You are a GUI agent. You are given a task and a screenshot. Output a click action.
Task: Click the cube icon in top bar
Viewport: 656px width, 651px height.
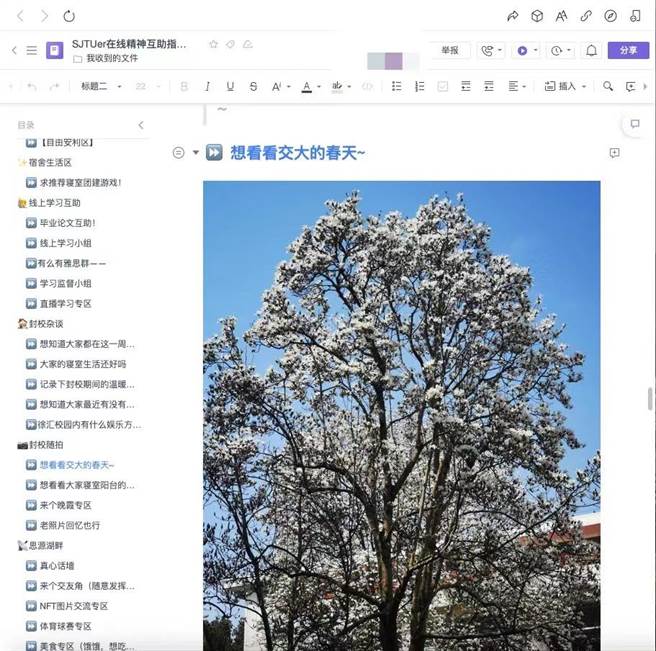(x=537, y=16)
